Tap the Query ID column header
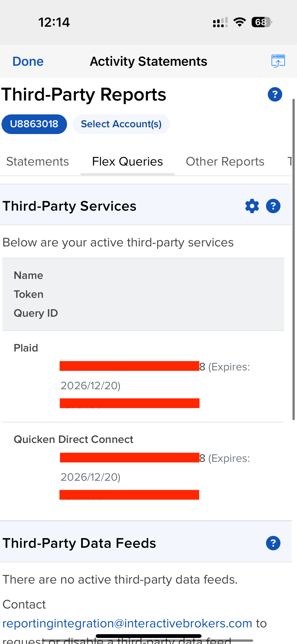 tap(36, 313)
